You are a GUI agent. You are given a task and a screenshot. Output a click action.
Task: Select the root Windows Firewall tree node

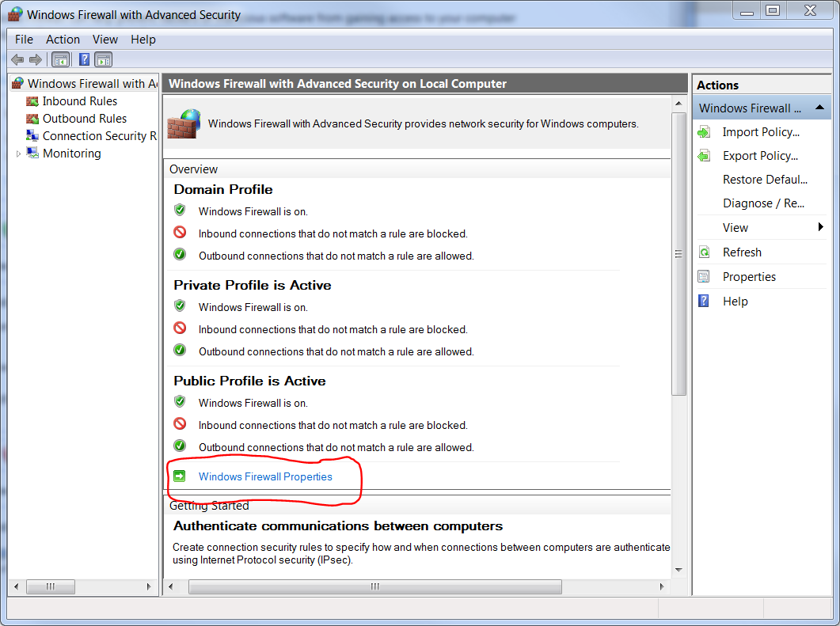[x=93, y=84]
